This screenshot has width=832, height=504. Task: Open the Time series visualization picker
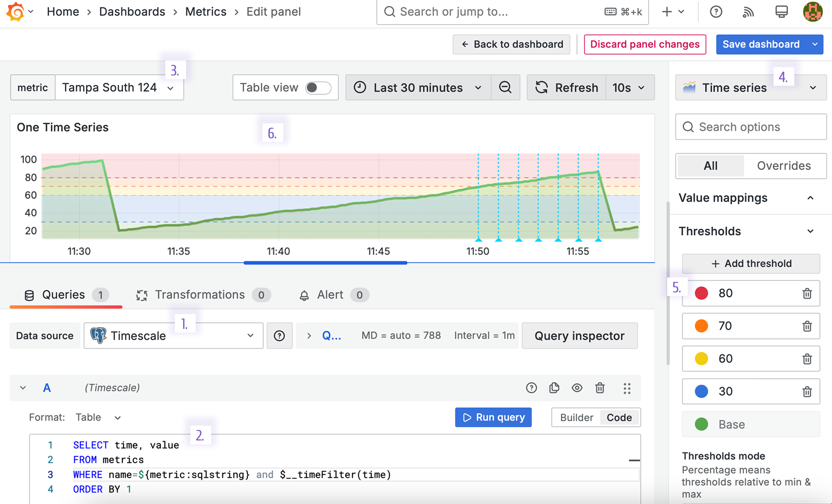click(x=751, y=88)
